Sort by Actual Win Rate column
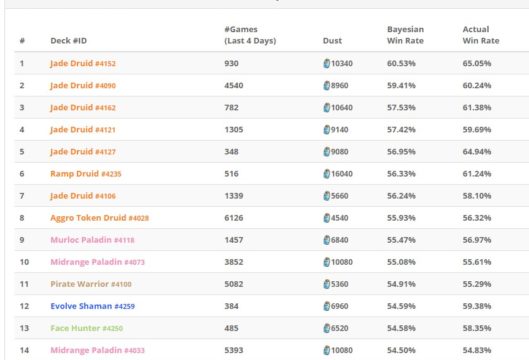This screenshot has width=529, height=360. pyautogui.click(x=481, y=35)
